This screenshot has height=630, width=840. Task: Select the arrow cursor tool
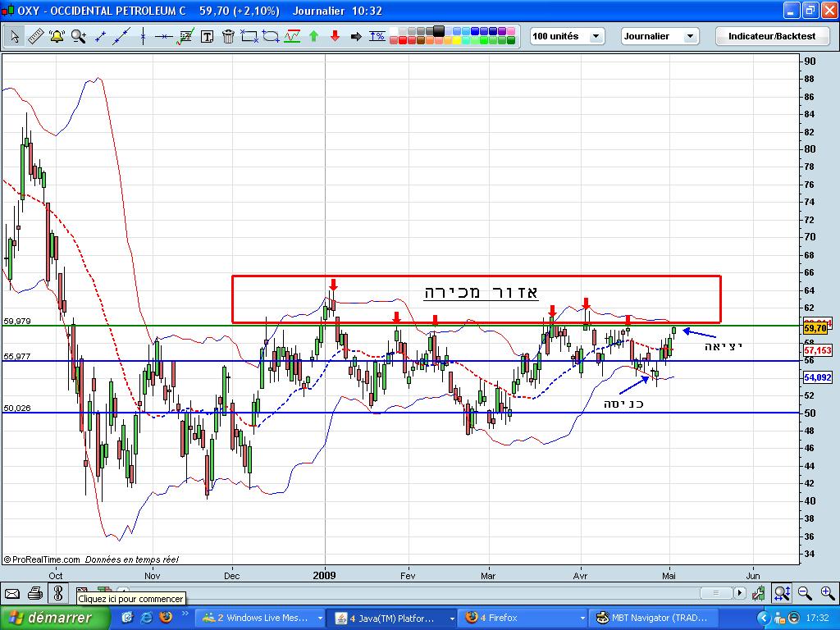click(x=15, y=36)
